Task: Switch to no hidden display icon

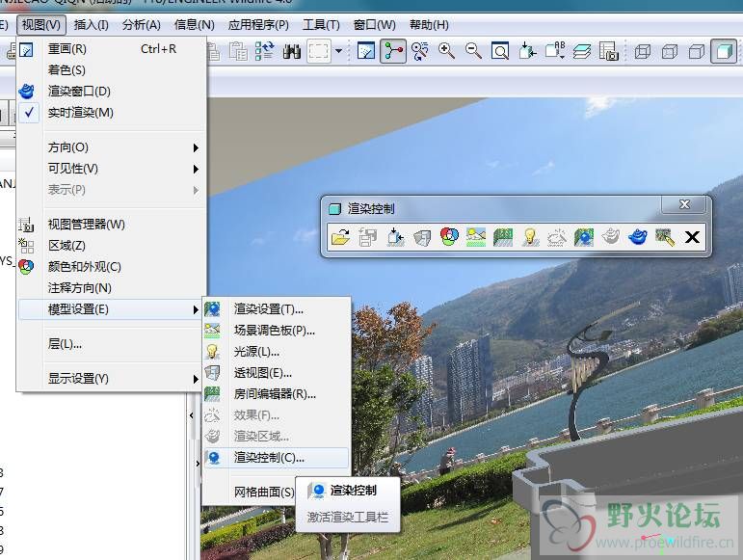Action: click(696, 51)
